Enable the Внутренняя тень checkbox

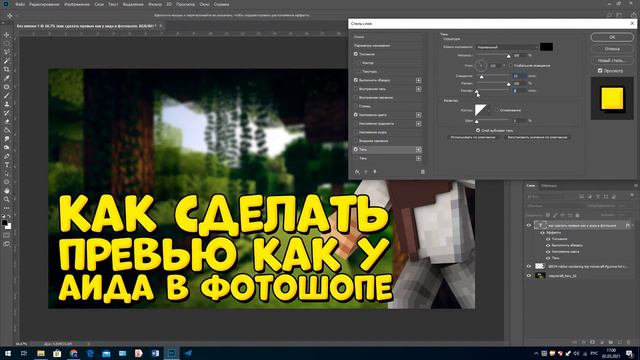356,89
